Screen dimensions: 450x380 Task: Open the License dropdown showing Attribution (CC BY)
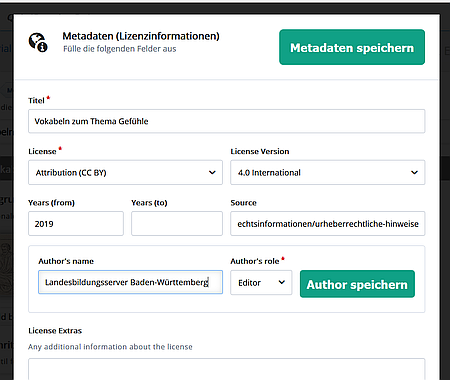coord(125,172)
